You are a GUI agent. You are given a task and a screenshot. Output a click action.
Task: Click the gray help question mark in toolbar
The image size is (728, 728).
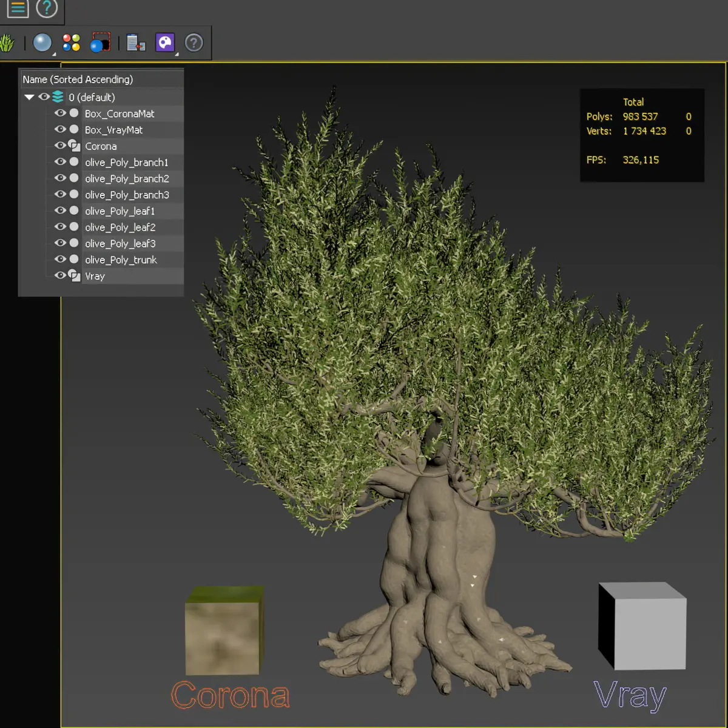tap(194, 42)
